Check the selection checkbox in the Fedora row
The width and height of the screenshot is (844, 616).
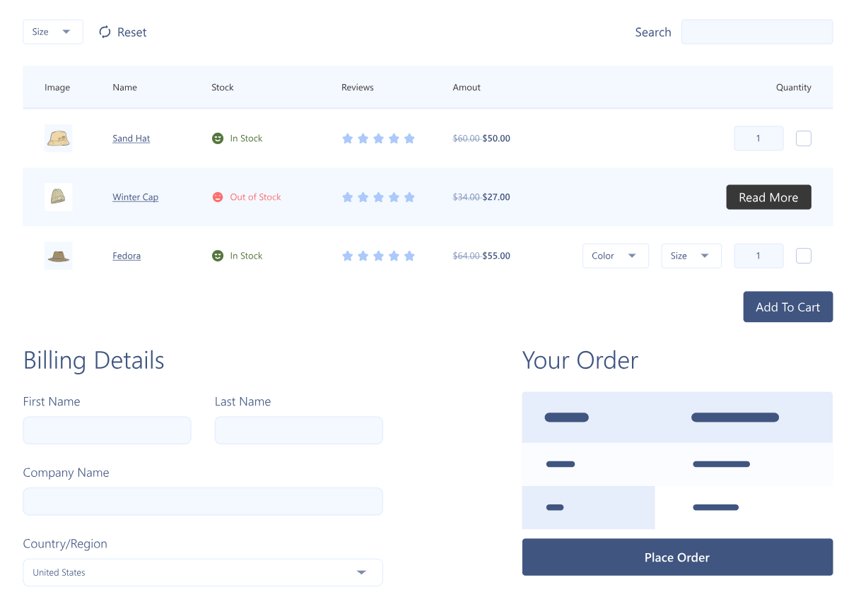[x=803, y=256]
